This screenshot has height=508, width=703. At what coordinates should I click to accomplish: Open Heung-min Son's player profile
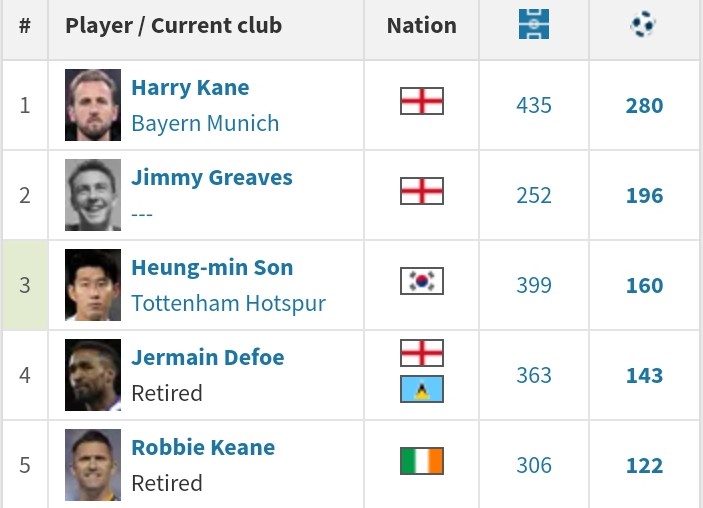(x=212, y=268)
